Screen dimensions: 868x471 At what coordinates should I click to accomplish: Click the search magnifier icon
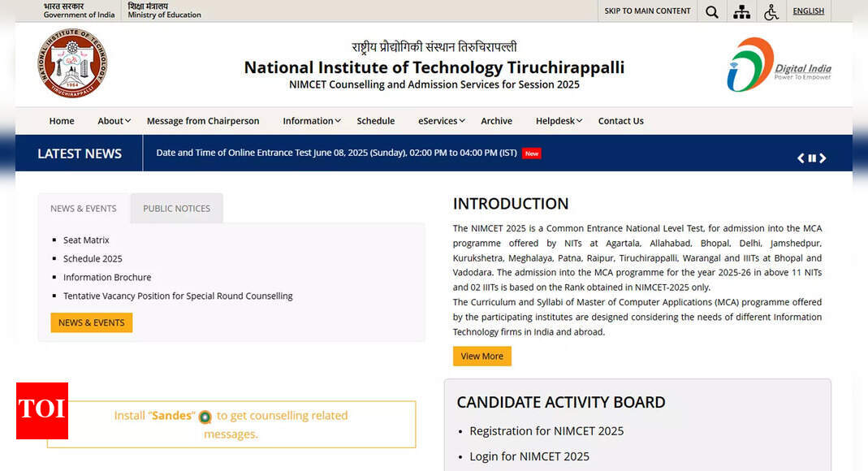(x=711, y=11)
